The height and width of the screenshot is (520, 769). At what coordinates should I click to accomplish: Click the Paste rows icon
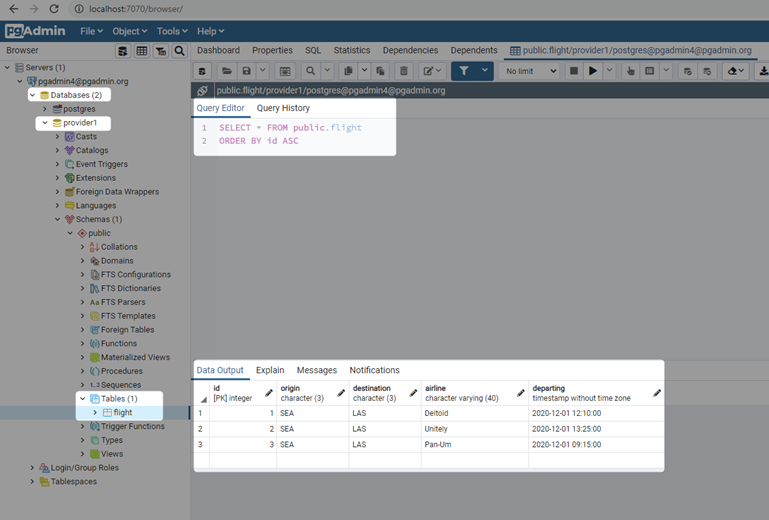pos(380,71)
